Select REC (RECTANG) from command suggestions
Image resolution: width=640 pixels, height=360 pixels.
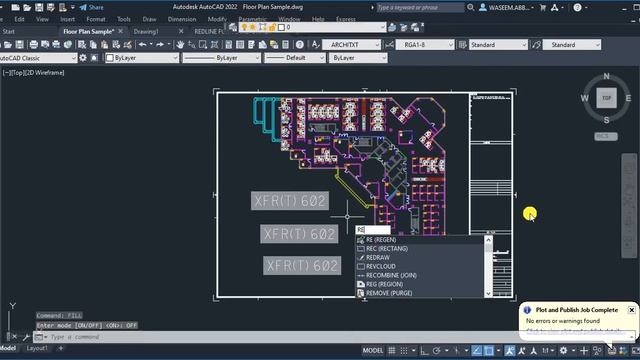click(x=420, y=249)
